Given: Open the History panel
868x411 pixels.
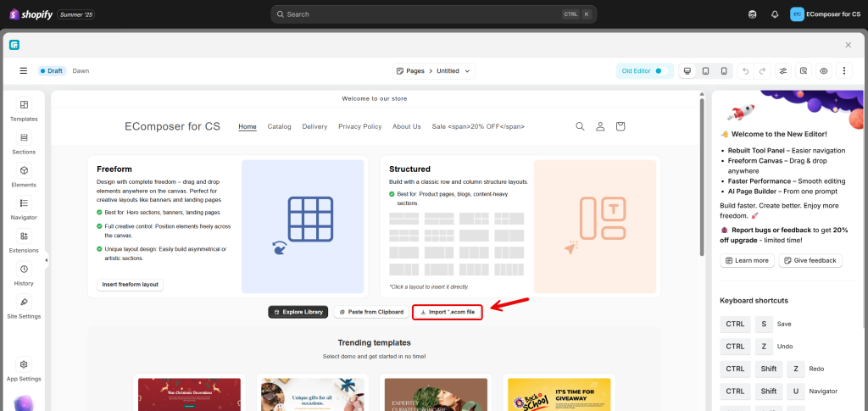Looking at the screenshot, I should coord(24,275).
